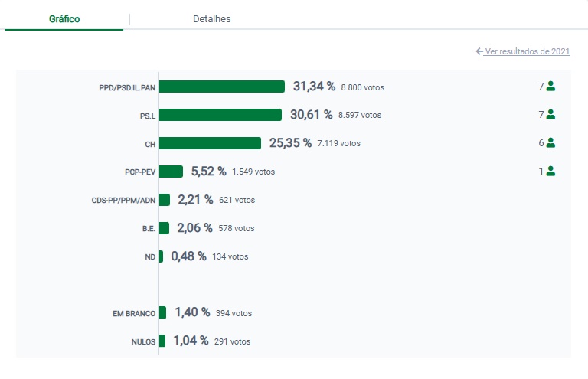Viewport: 588px width, 379px height.
Task: Click the PCP-PEV seat person icon
Action: (x=550, y=172)
